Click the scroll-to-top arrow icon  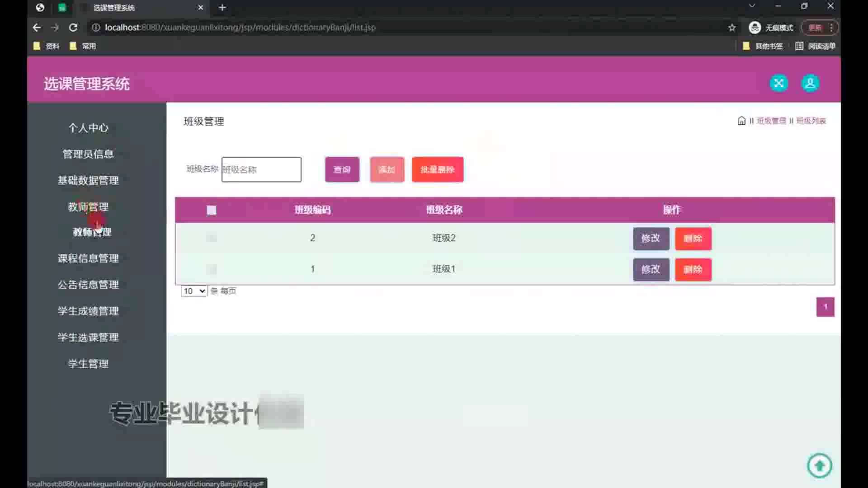pyautogui.click(x=819, y=465)
